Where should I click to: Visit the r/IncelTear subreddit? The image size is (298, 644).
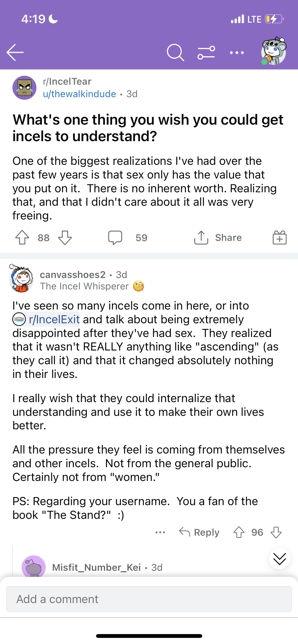pos(67,81)
